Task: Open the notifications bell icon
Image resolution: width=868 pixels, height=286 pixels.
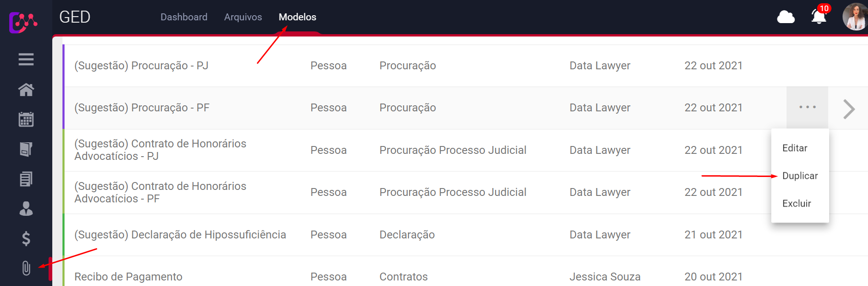Action: click(x=818, y=17)
